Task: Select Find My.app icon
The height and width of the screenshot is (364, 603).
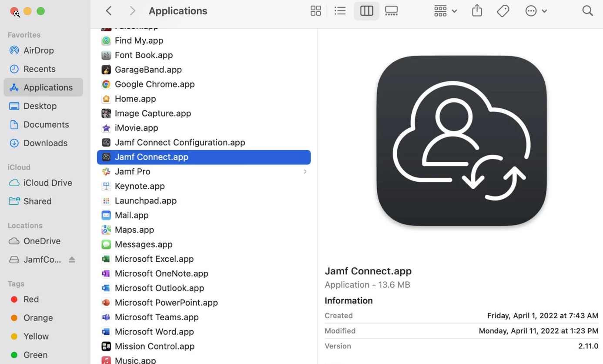Action: click(x=106, y=41)
